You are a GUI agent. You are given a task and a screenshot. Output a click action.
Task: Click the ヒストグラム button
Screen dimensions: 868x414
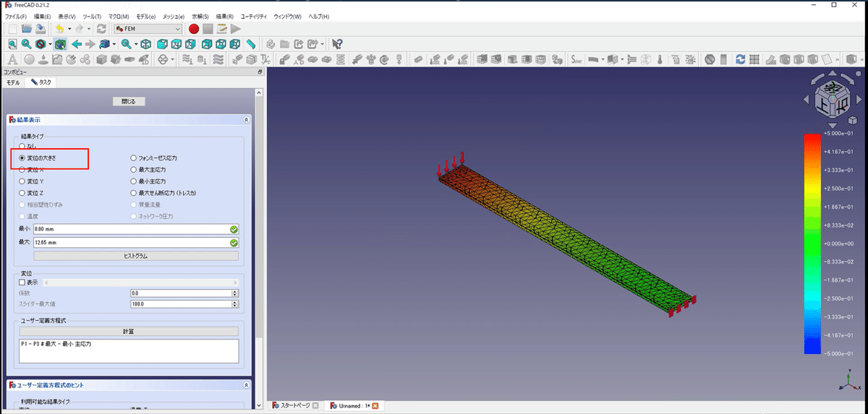pyautogui.click(x=136, y=256)
